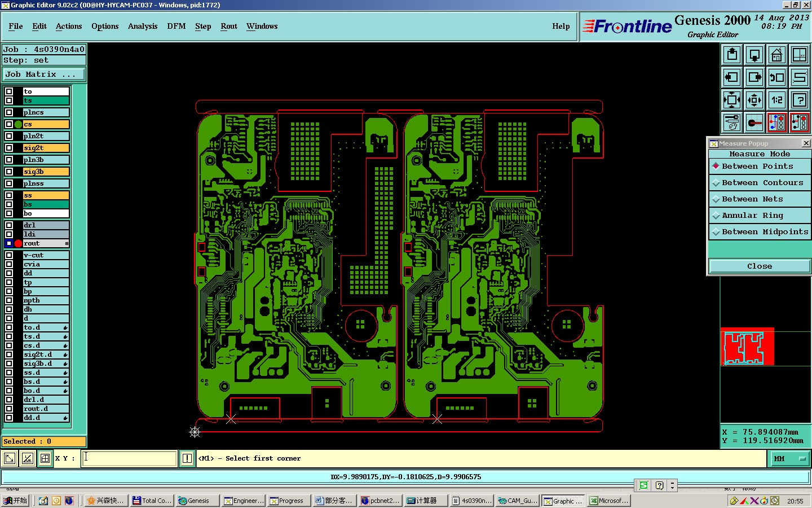812x508 pixels.
Task: Click the 开始 Start button
Action: (x=15, y=501)
